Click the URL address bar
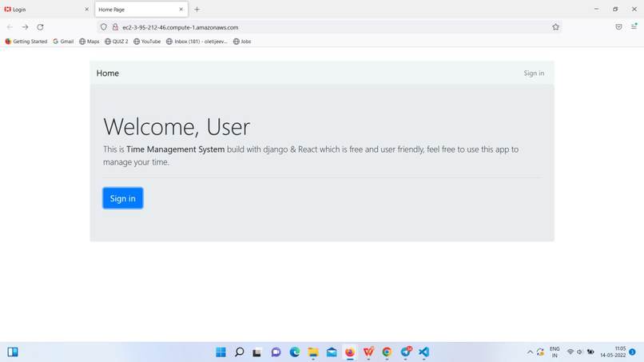The image size is (644, 362). [328, 27]
